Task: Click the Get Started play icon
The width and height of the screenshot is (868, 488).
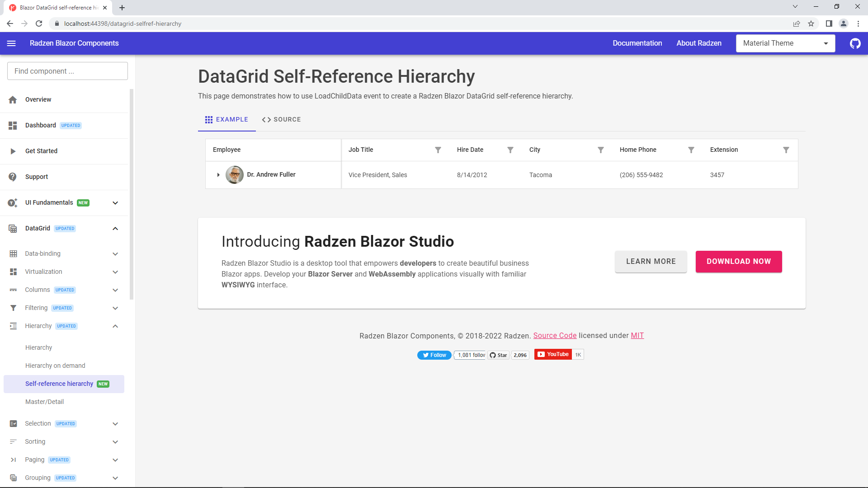Action: (x=13, y=151)
